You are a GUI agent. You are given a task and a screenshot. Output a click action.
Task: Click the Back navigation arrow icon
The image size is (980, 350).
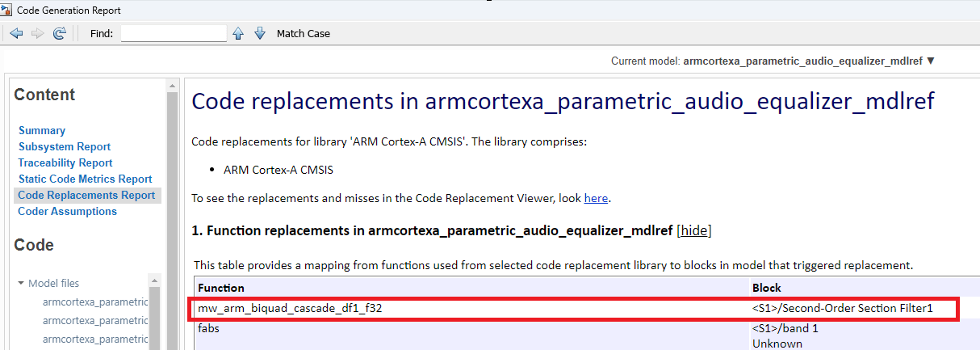tap(16, 33)
